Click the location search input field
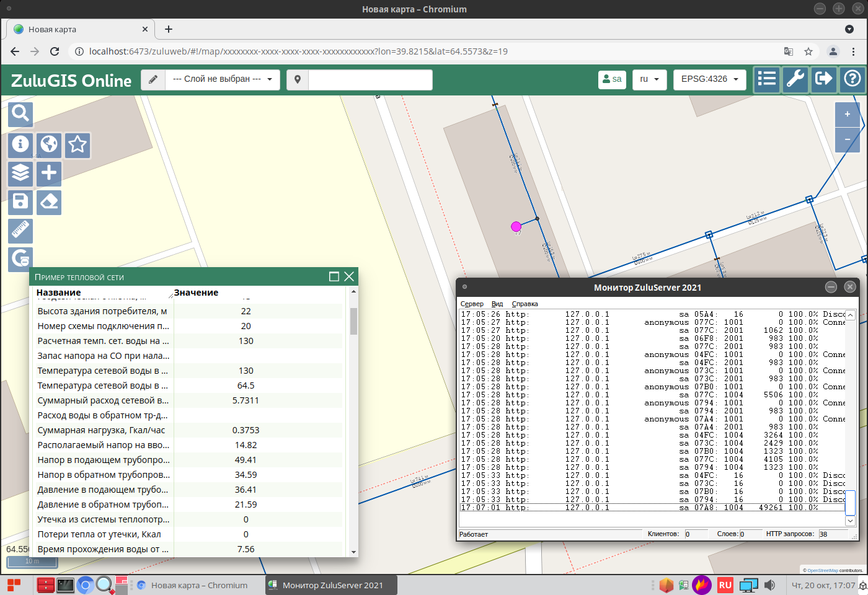The height and width of the screenshot is (595, 868). tap(370, 79)
